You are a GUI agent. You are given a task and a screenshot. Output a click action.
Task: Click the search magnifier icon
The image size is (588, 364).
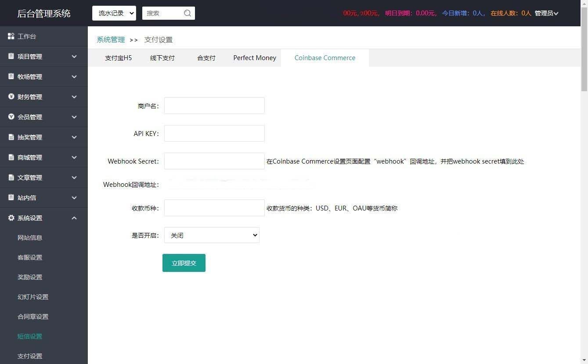coord(188,13)
